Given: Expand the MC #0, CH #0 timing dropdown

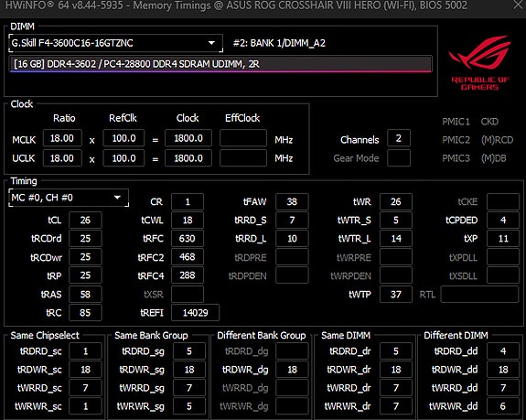Looking at the screenshot, I should pyautogui.click(x=69, y=198).
